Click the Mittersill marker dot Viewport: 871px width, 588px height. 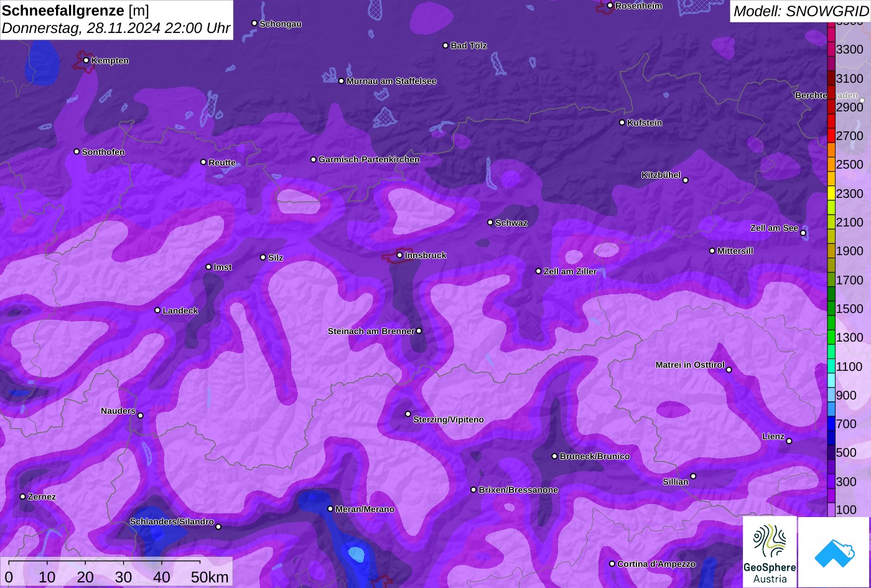pos(712,251)
